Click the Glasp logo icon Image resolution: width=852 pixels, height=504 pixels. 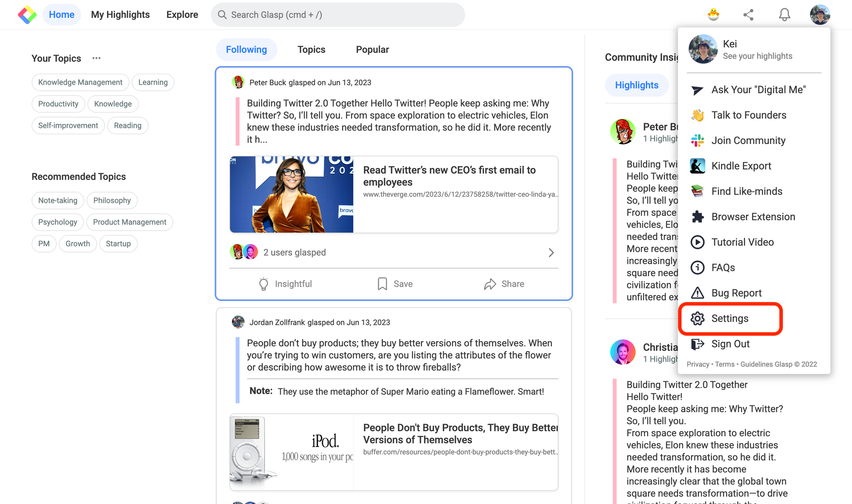(x=27, y=15)
